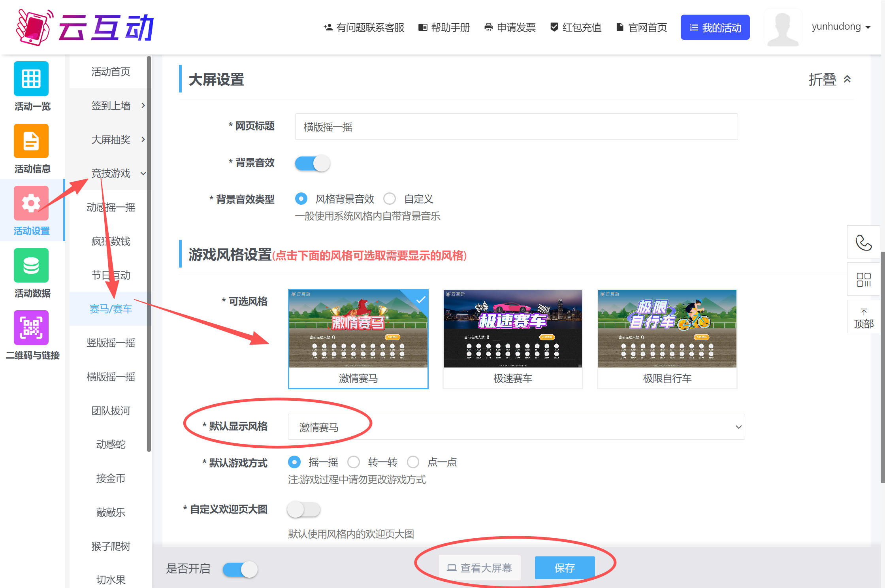Click the phone contact icon on right

tap(863, 242)
